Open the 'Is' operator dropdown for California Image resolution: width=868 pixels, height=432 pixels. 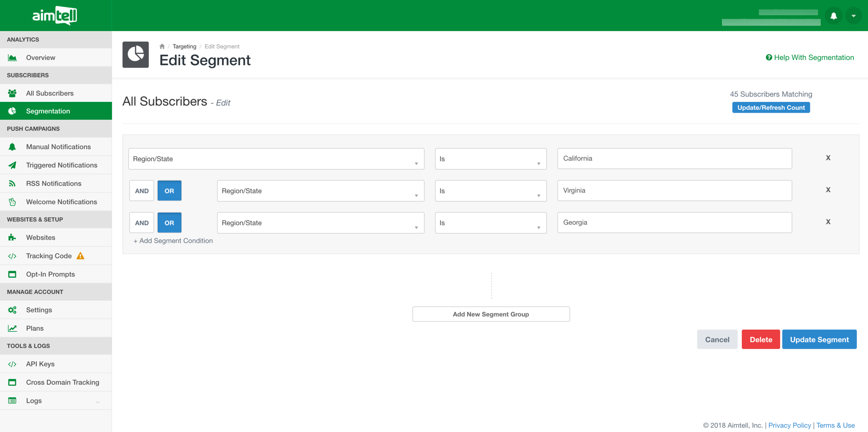[x=490, y=159]
